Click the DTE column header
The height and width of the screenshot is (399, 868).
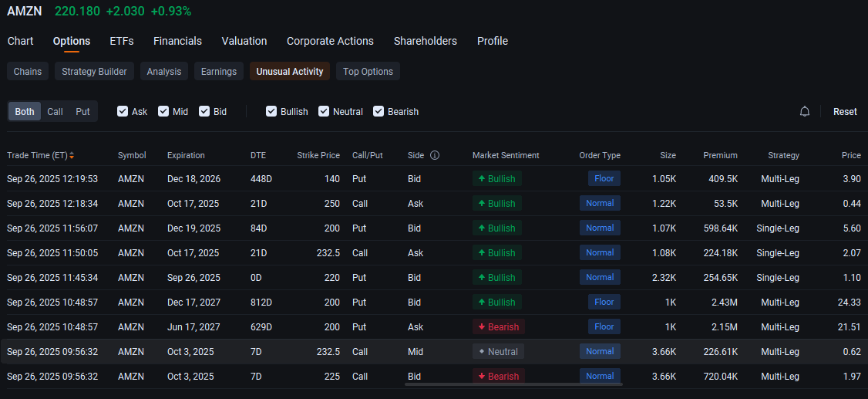[258, 155]
